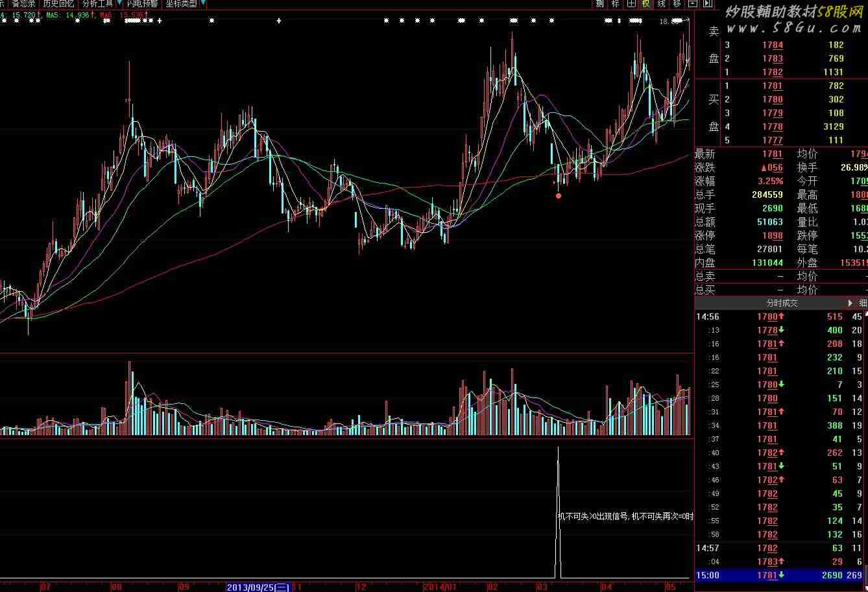Screen dimensions: 868x592
Task: Open the 备忘录 memo menu
Action: click(24, 4)
